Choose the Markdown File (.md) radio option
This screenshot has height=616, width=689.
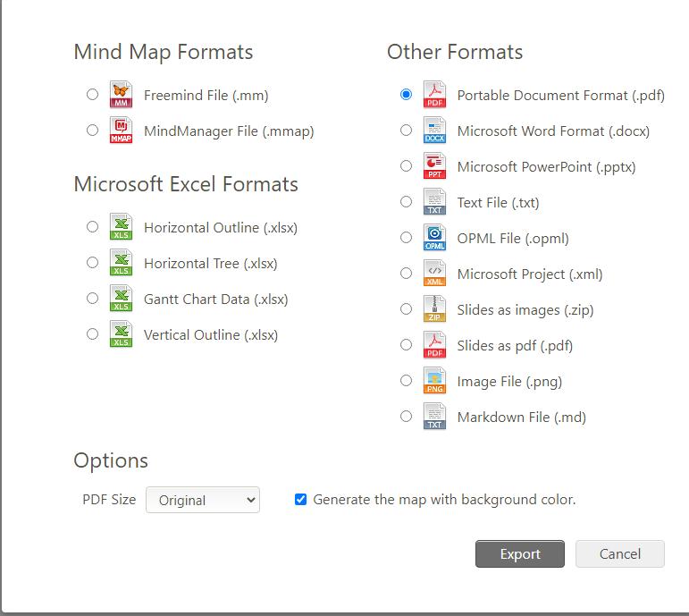point(407,417)
